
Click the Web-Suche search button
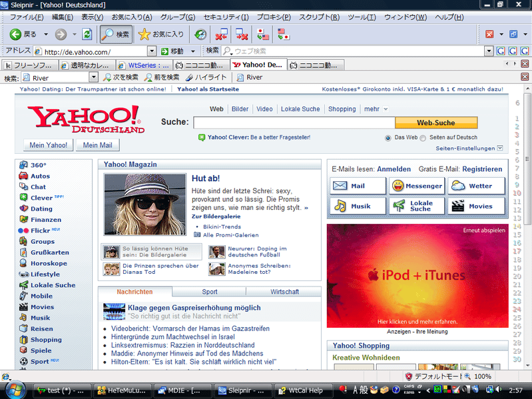[436, 123]
